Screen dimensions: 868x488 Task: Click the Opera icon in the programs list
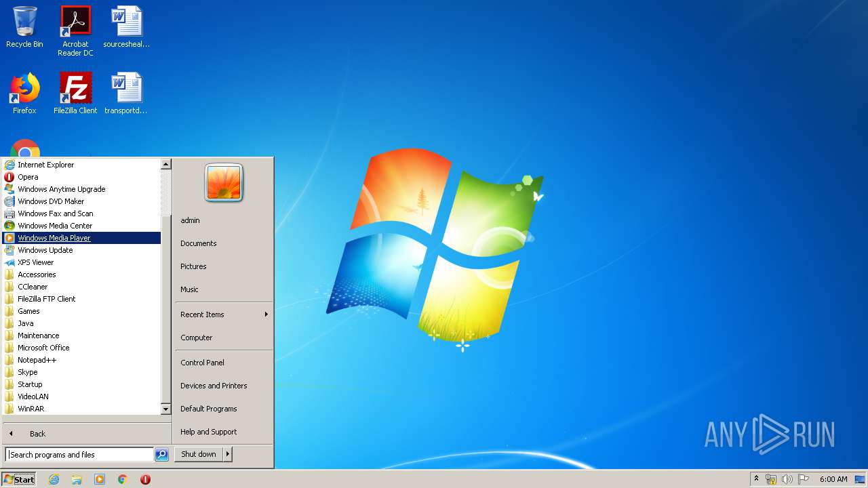[9, 177]
